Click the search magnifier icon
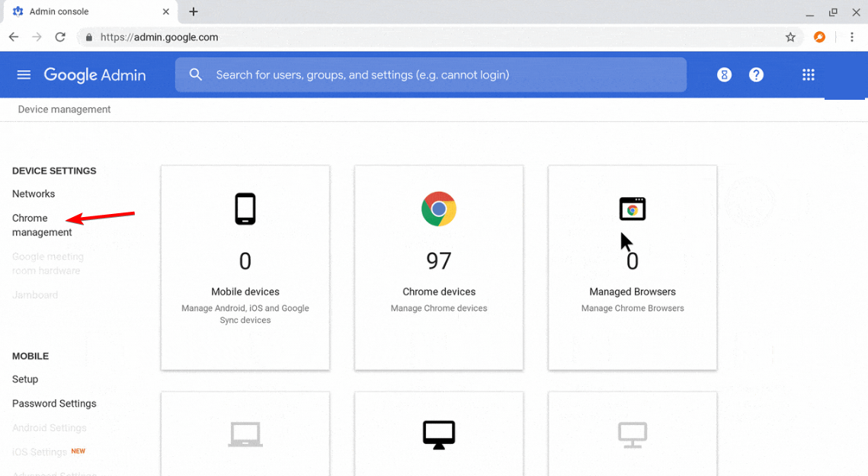Viewport: 868px width, 476px height. pyautogui.click(x=195, y=75)
